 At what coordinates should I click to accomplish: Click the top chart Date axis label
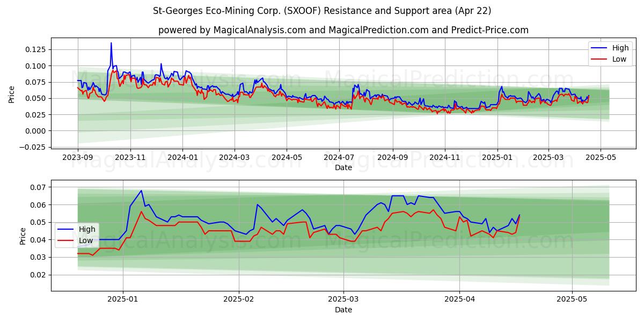[343, 167]
